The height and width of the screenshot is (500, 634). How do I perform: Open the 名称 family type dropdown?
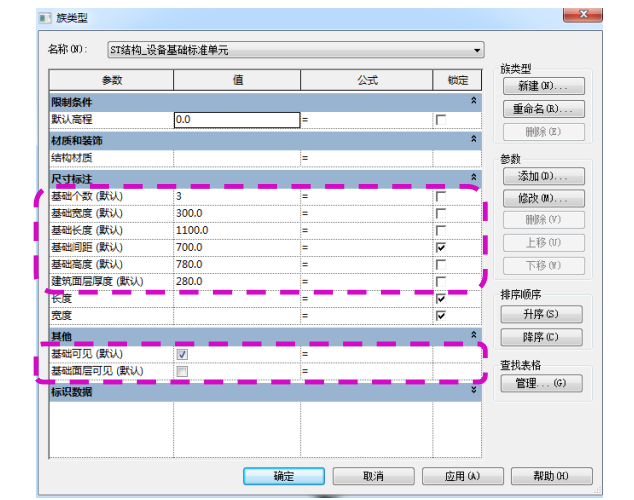coord(477,49)
